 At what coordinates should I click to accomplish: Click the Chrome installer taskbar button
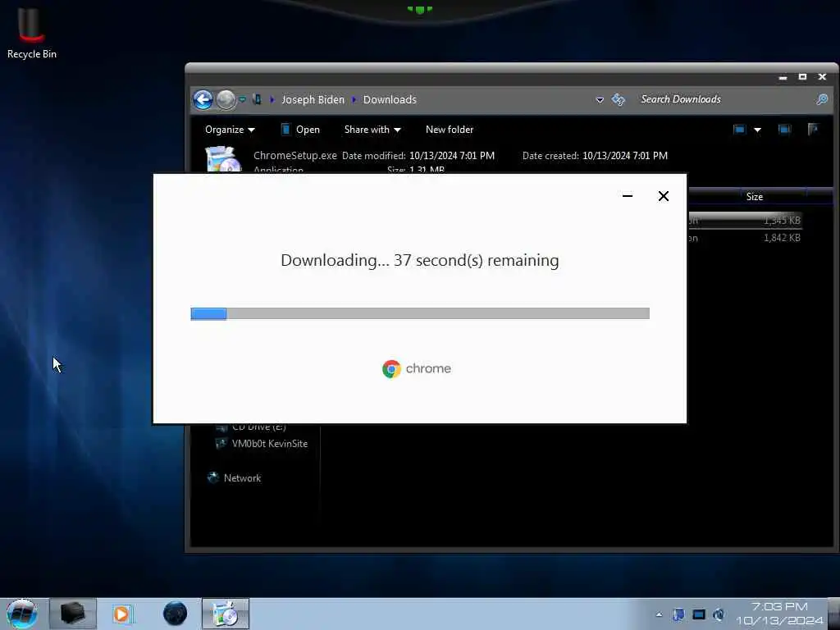pyautogui.click(x=226, y=614)
